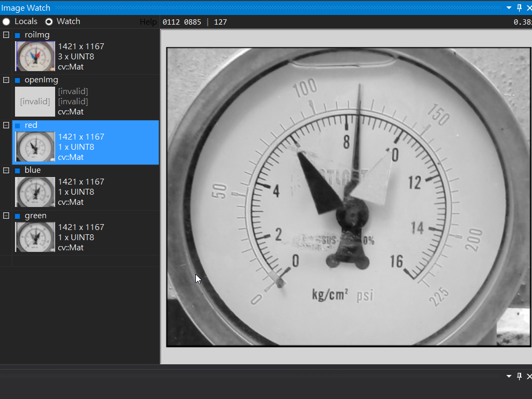Click the blue square icon beside roiImg
532x399 pixels.
click(x=18, y=35)
